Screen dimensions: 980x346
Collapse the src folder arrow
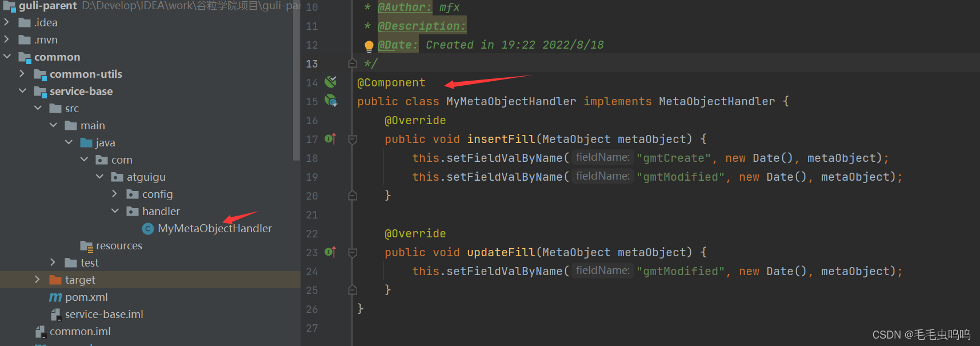click(38, 108)
